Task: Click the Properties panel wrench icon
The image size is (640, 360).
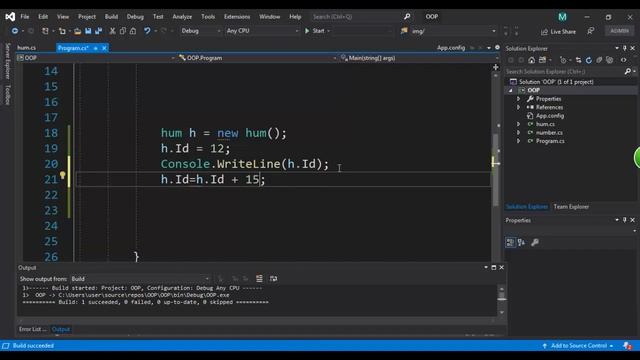Action: pyautogui.click(x=535, y=242)
